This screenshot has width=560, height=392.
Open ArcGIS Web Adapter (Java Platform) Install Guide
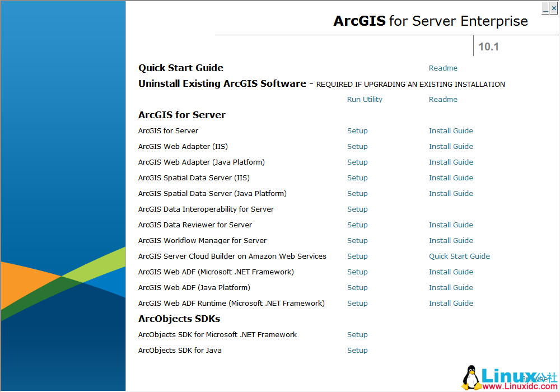coord(451,162)
